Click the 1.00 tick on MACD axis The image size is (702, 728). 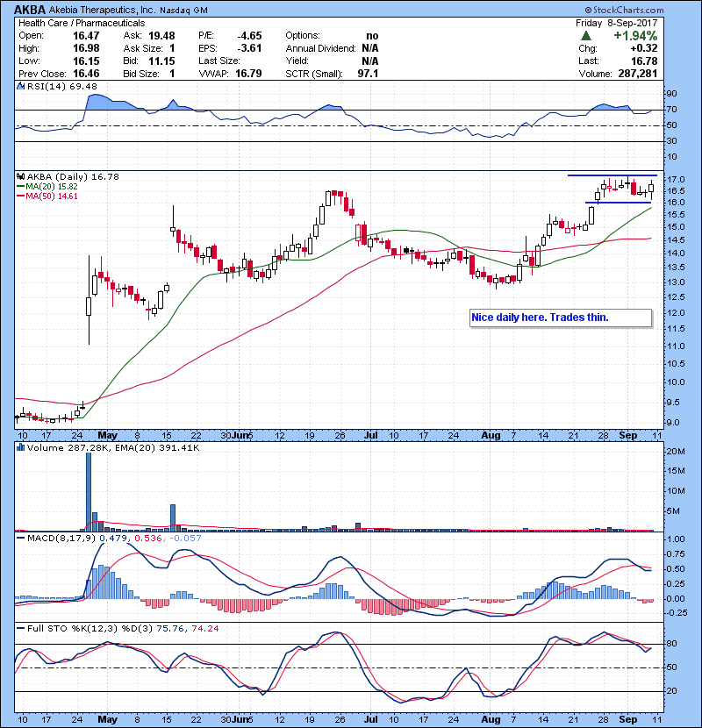[676, 539]
